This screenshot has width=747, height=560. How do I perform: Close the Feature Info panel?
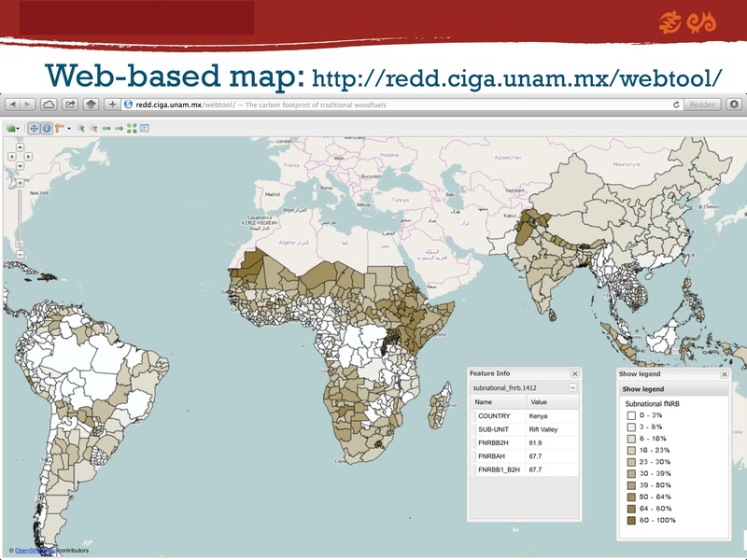click(x=574, y=373)
